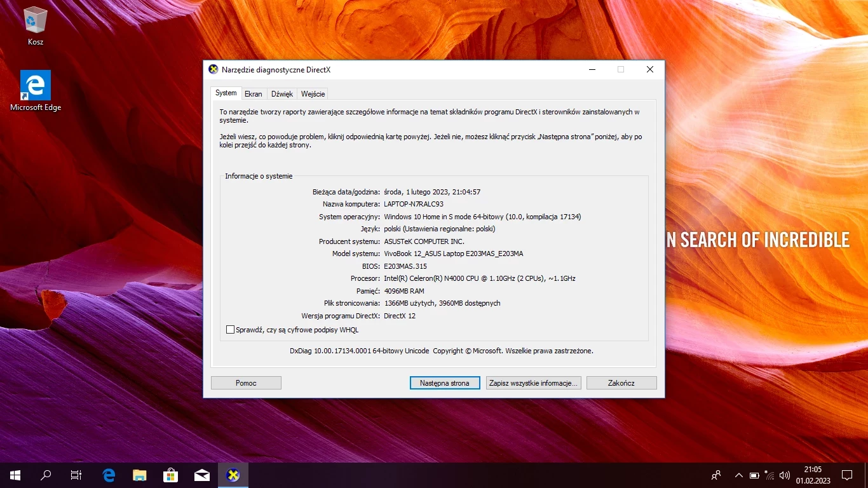Click the VivoBook 12 system model value
The width and height of the screenshot is (868, 488).
tap(454, 254)
